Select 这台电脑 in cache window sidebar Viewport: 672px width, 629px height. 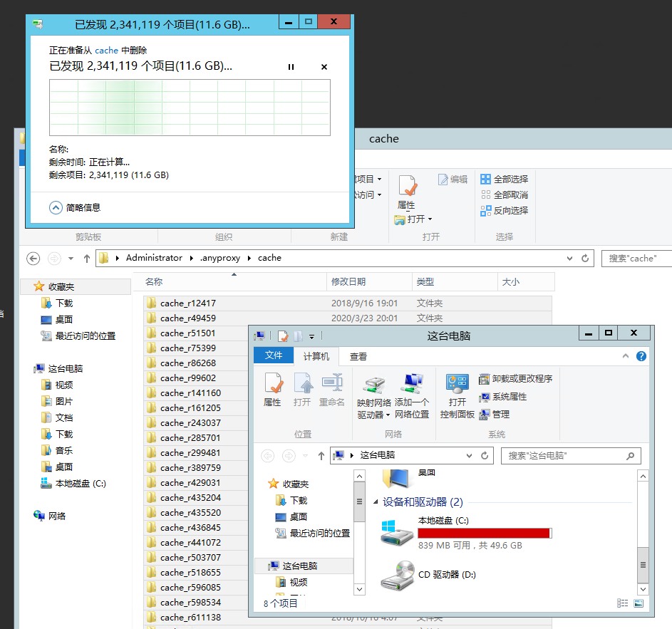pos(58,368)
